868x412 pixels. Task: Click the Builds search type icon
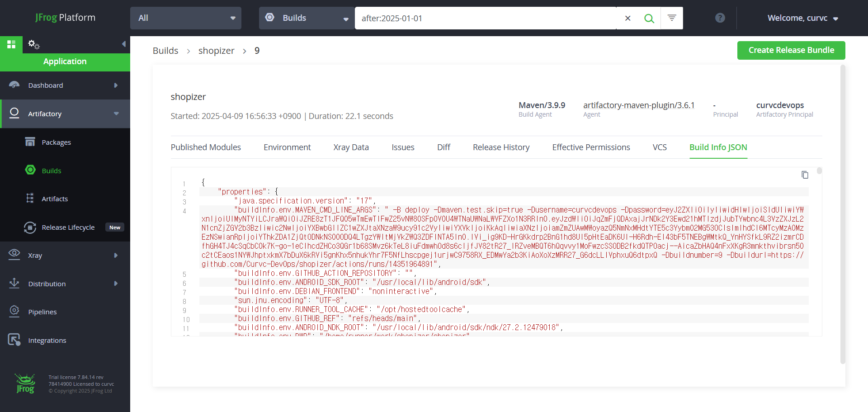coord(270,17)
